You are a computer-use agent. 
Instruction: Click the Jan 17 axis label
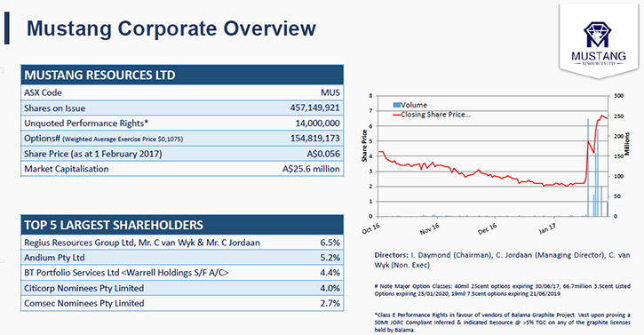pyautogui.click(x=547, y=229)
